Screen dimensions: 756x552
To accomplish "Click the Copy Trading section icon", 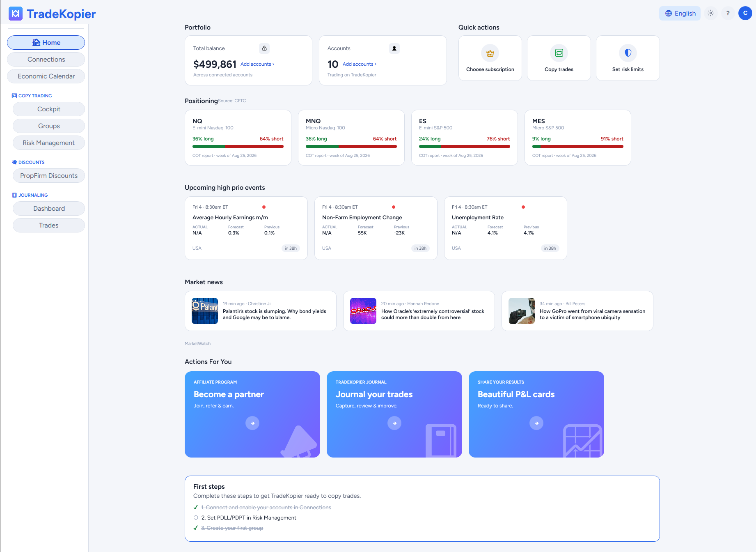I will click(14, 96).
